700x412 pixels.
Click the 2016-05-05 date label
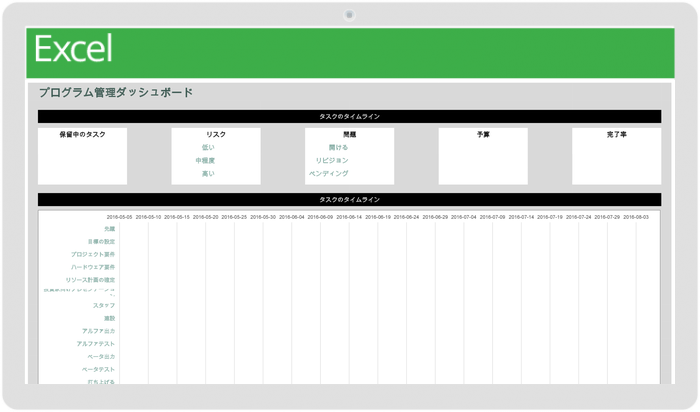tap(120, 217)
